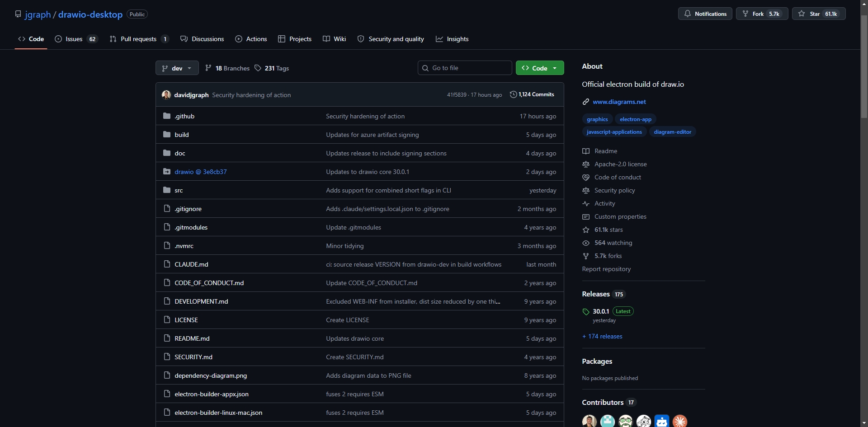Click the Report repository link

tap(606, 269)
